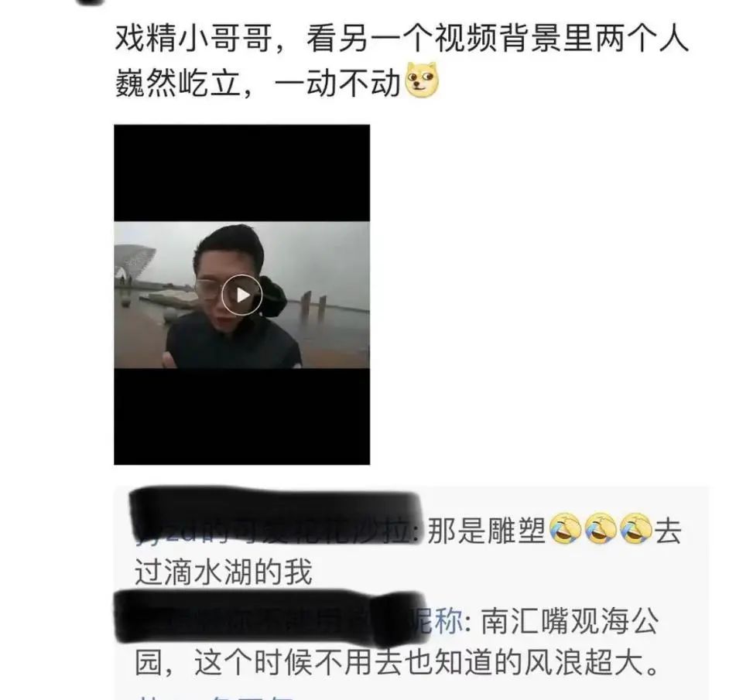Click the black bar above the video frame

point(241,173)
